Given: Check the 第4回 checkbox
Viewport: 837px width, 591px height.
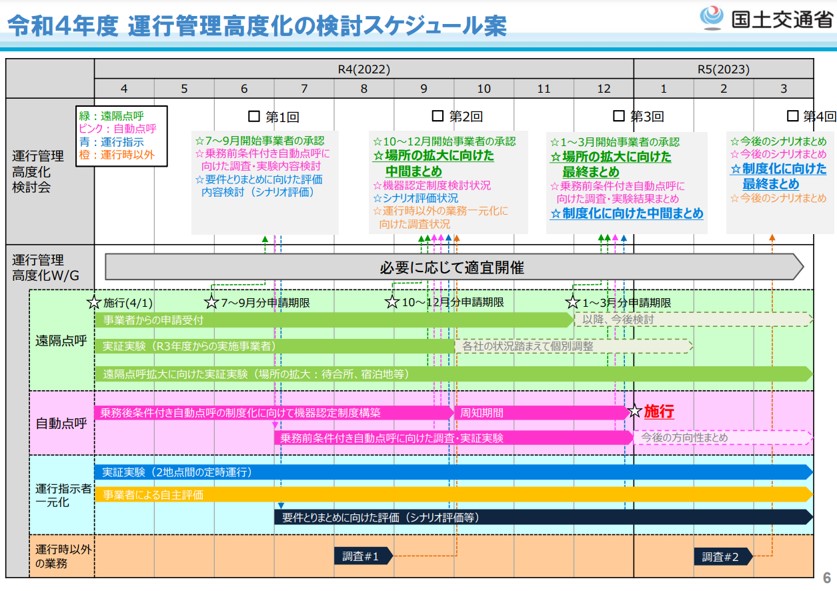Looking at the screenshot, I should (x=793, y=117).
